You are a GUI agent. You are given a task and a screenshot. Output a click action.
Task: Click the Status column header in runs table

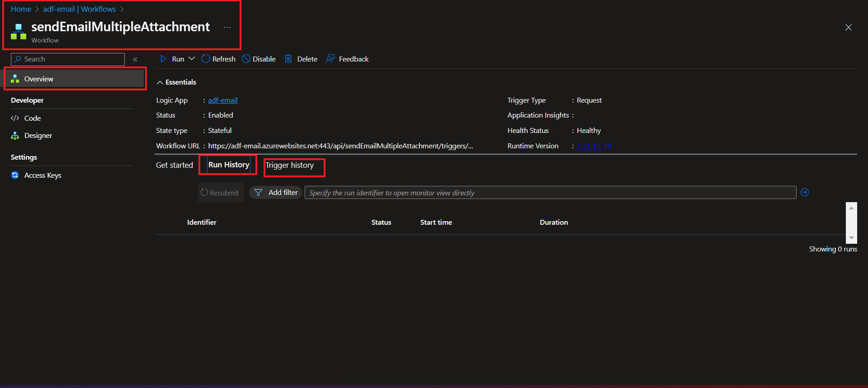coord(381,222)
